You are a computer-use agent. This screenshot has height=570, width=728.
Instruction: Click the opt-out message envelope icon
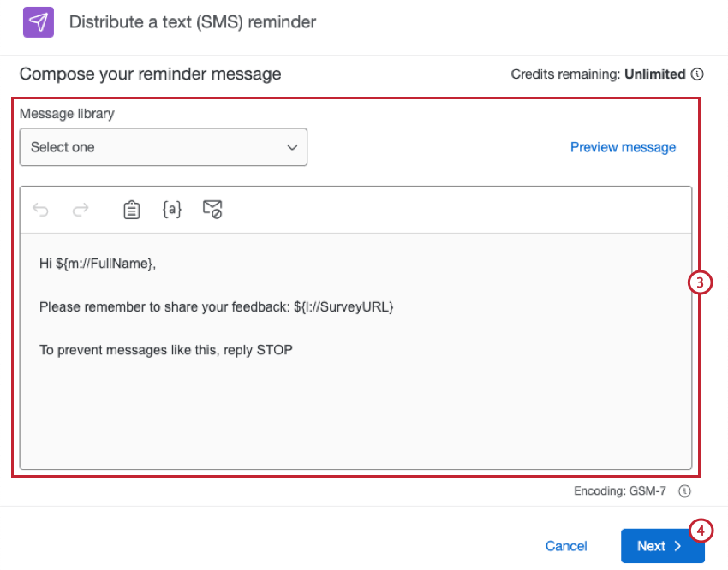point(212,209)
